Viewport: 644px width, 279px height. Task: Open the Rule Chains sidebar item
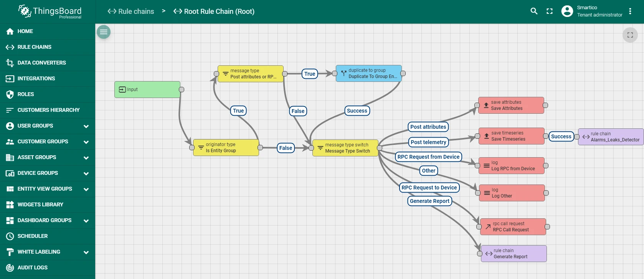(48, 47)
